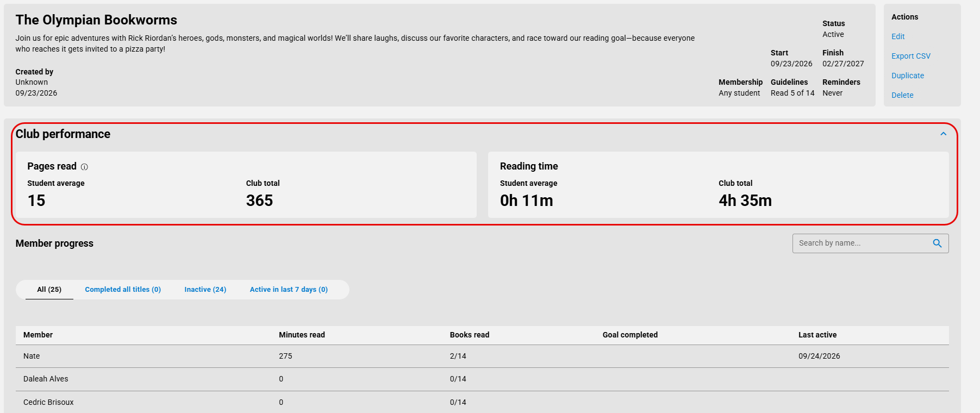Click the Books read column header
980x413 pixels.
click(470, 335)
